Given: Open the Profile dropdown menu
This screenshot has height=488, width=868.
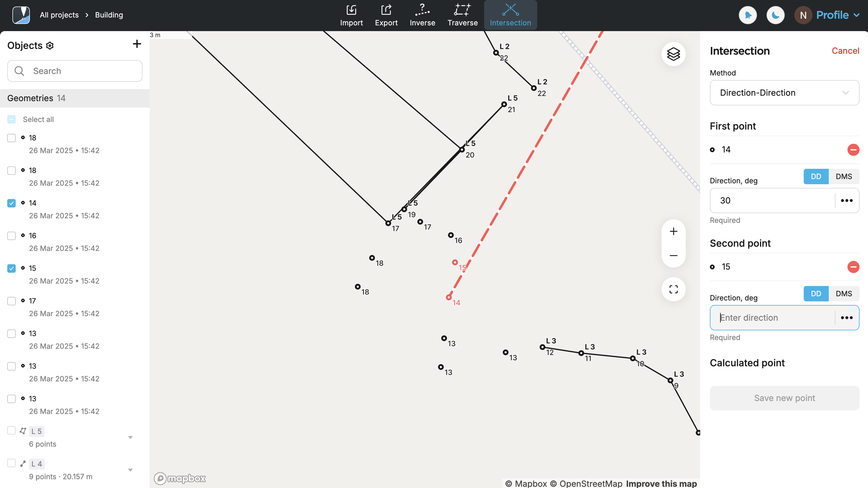Looking at the screenshot, I should click(838, 15).
